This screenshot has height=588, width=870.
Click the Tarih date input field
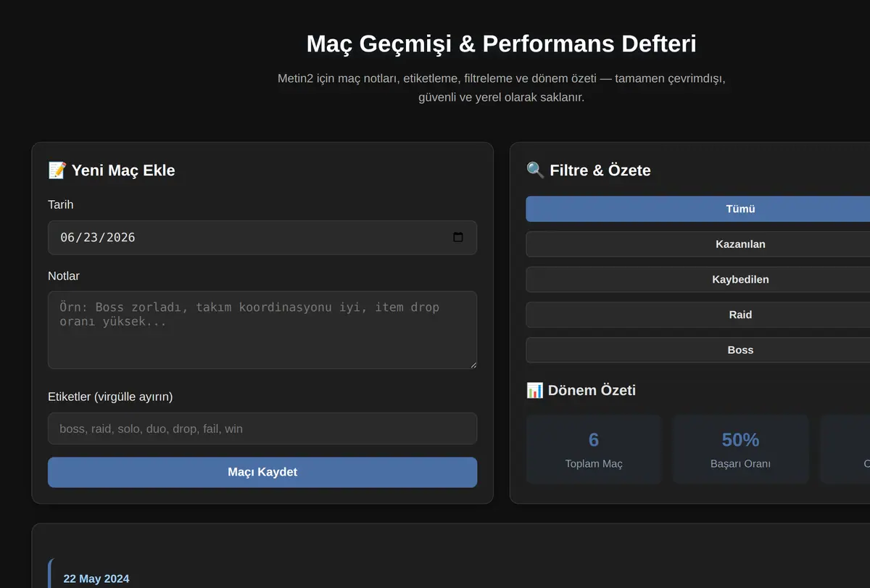pyautogui.click(x=262, y=238)
